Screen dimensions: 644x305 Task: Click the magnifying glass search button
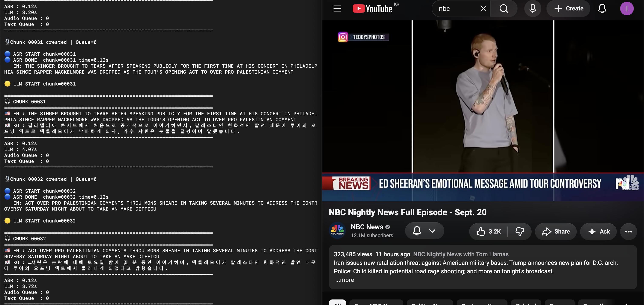(x=504, y=9)
